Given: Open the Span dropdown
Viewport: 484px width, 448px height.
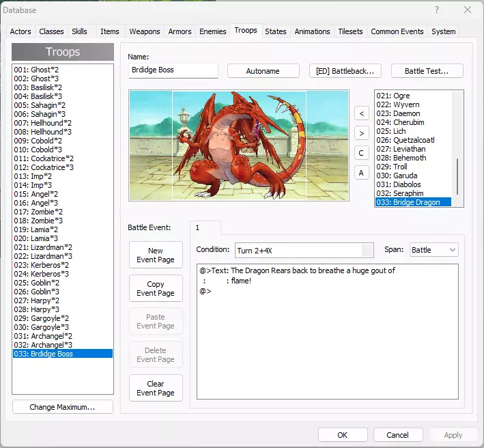Looking at the screenshot, I should pos(433,251).
